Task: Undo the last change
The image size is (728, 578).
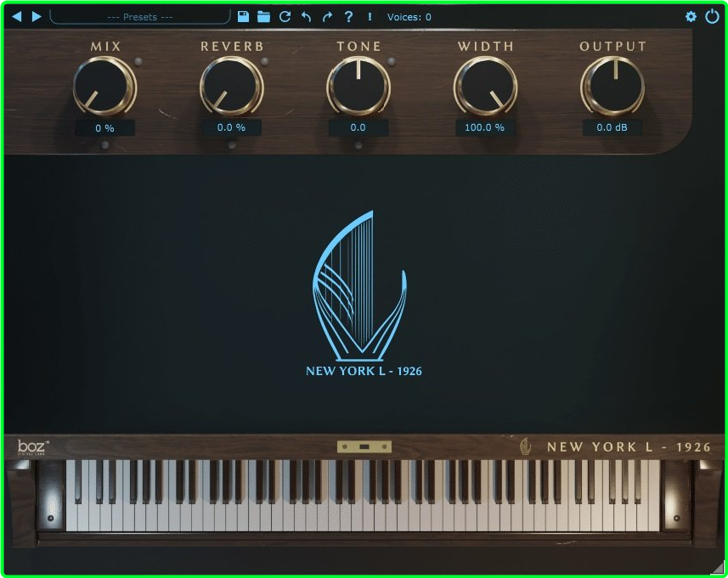Action: tap(306, 17)
